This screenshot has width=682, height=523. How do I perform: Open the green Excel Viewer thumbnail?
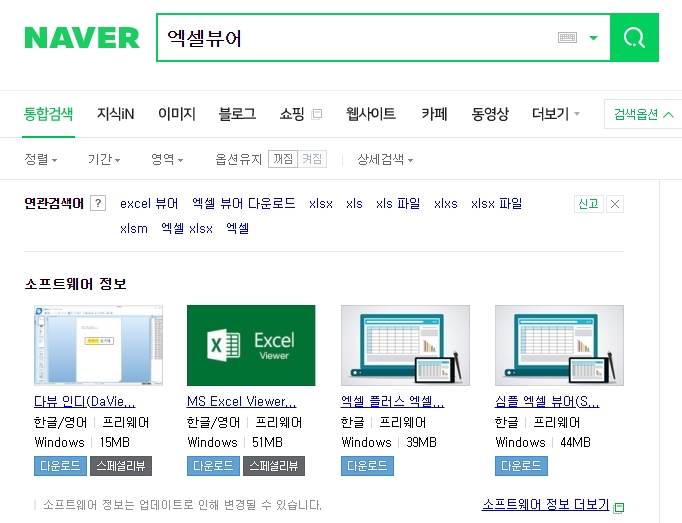tap(251, 345)
